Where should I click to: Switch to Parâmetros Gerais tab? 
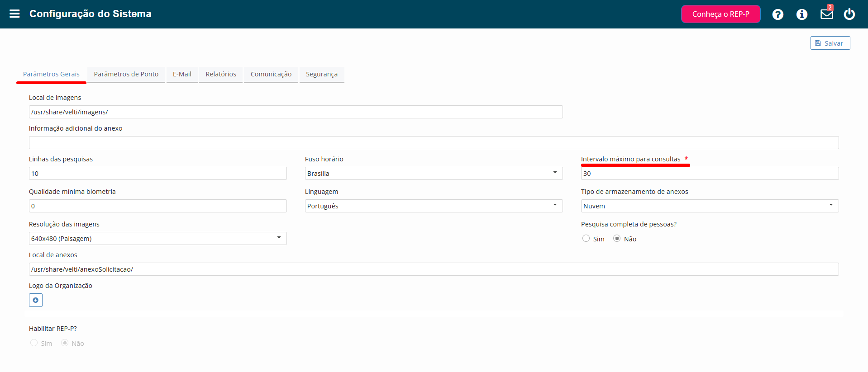point(51,74)
